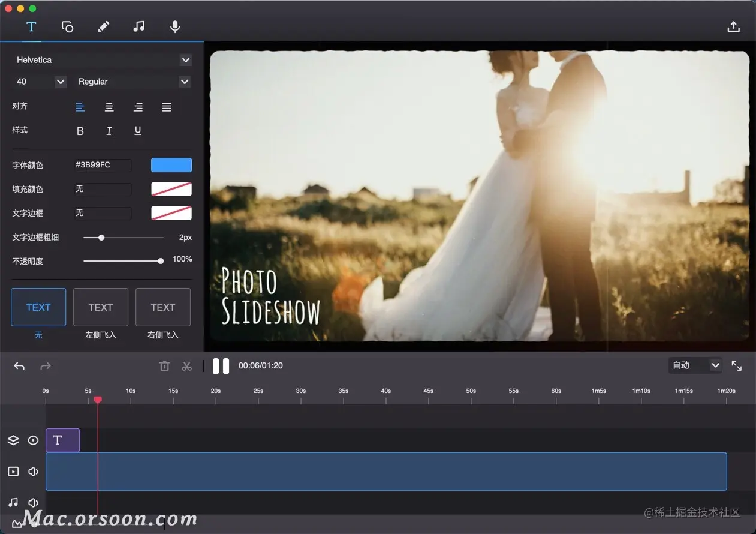Mute the video track speaker
Image resolution: width=756 pixels, height=534 pixels.
34,472
